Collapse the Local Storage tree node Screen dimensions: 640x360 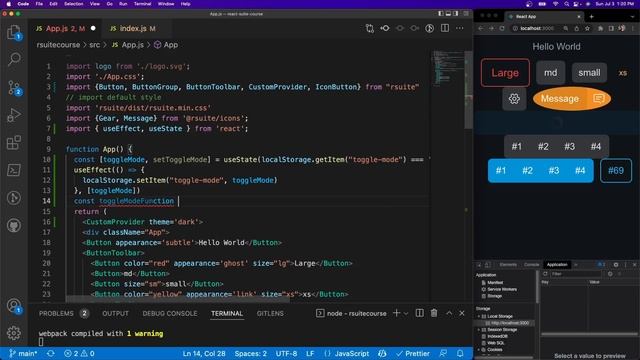pos(479,316)
